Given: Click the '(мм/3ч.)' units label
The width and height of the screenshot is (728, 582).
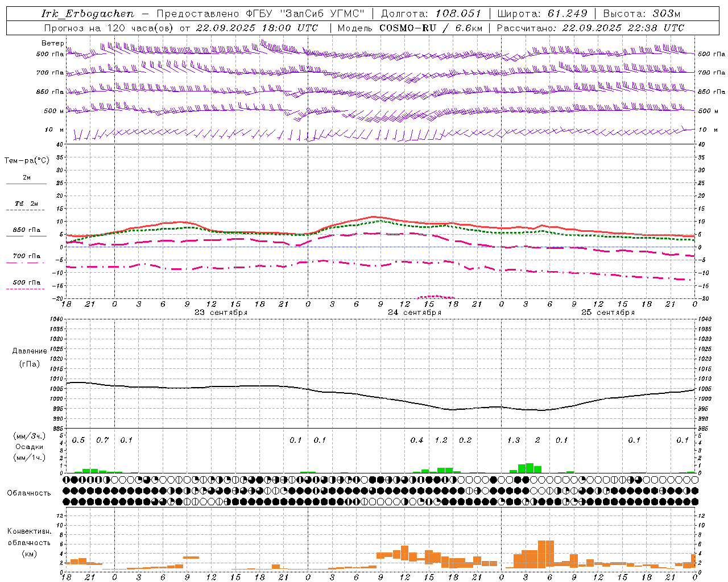Looking at the screenshot, I should pyautogui.click(x=30, y=436).
